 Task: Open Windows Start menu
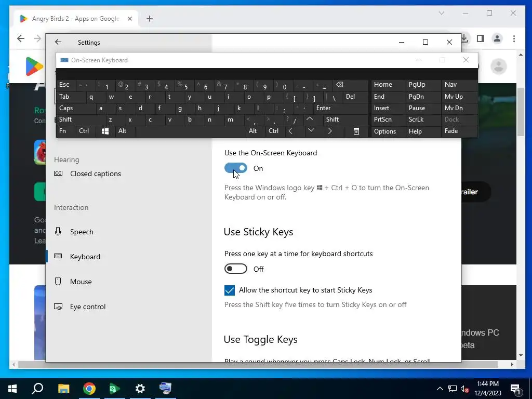(x=12, y=389)
